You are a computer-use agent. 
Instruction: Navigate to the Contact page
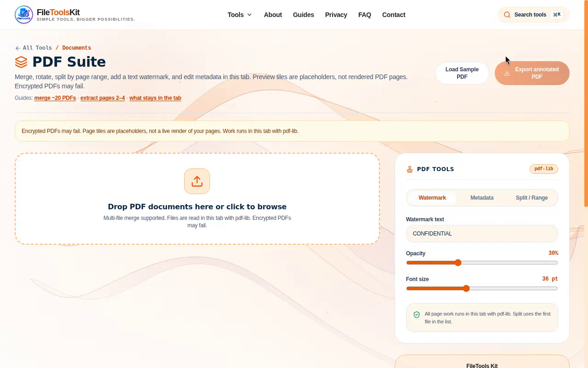tap(394, 15)
